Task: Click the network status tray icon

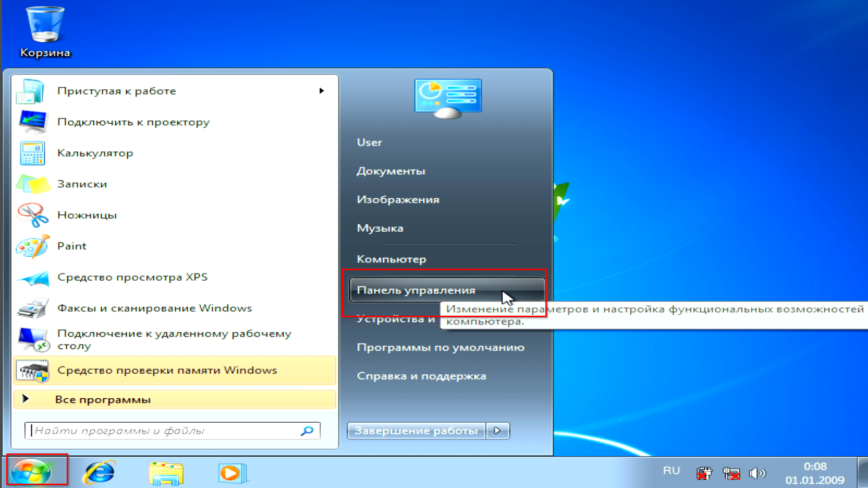Action: [731, 474]
